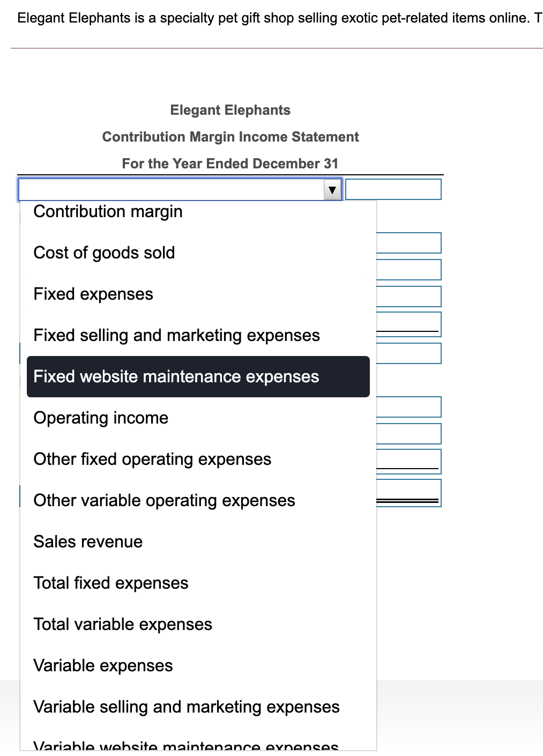The image size is (543, 756).
Task: Pick "Fixed expenses" from the dropdown
Action: [x=93, y=294]
